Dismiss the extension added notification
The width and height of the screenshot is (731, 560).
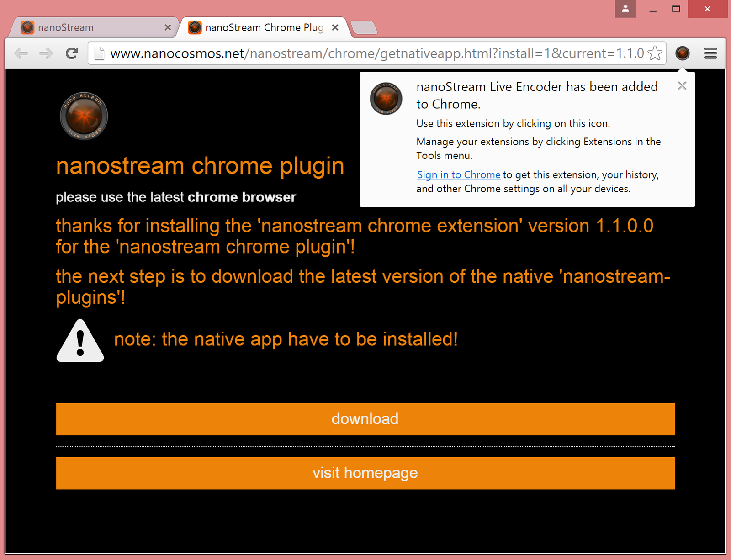coord(682,86)
